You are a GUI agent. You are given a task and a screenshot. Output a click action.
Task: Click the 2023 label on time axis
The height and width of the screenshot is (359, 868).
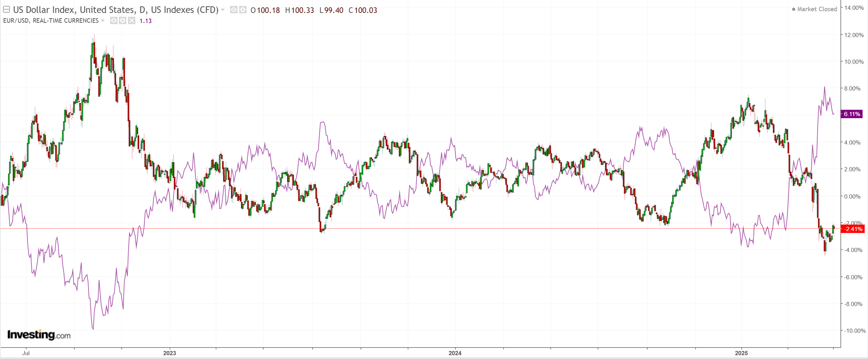click(170, 353)
